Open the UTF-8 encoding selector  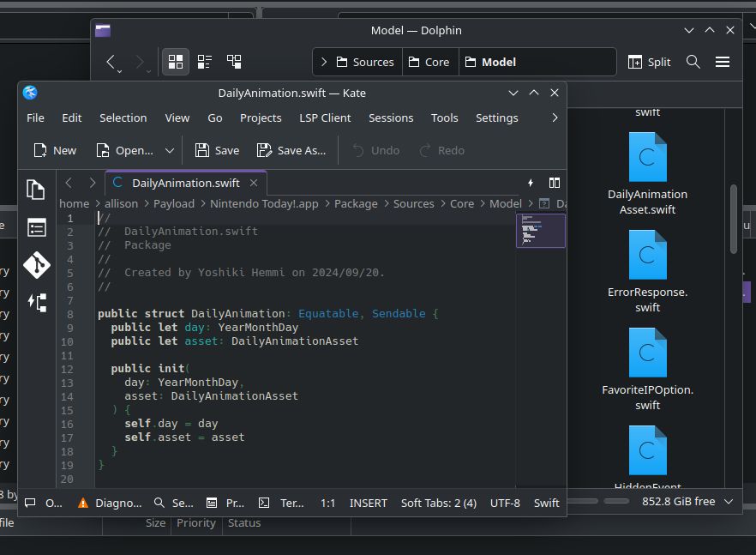pos(505,504)
